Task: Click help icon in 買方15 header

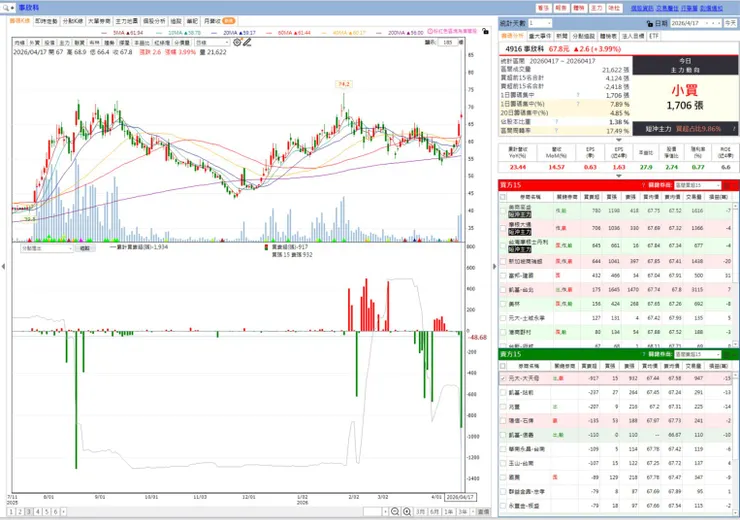Action: (x=643, y=185)
